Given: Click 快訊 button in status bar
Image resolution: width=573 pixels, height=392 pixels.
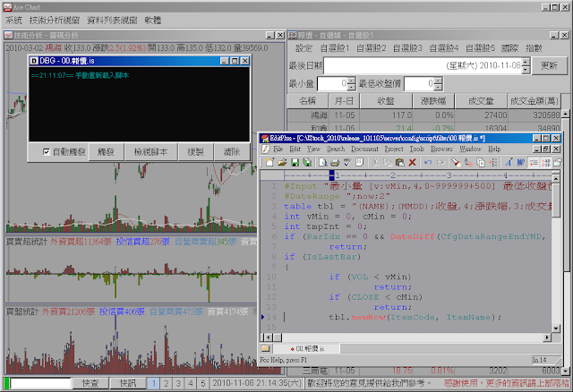Looking at the screenshot, I should point(128,383).
